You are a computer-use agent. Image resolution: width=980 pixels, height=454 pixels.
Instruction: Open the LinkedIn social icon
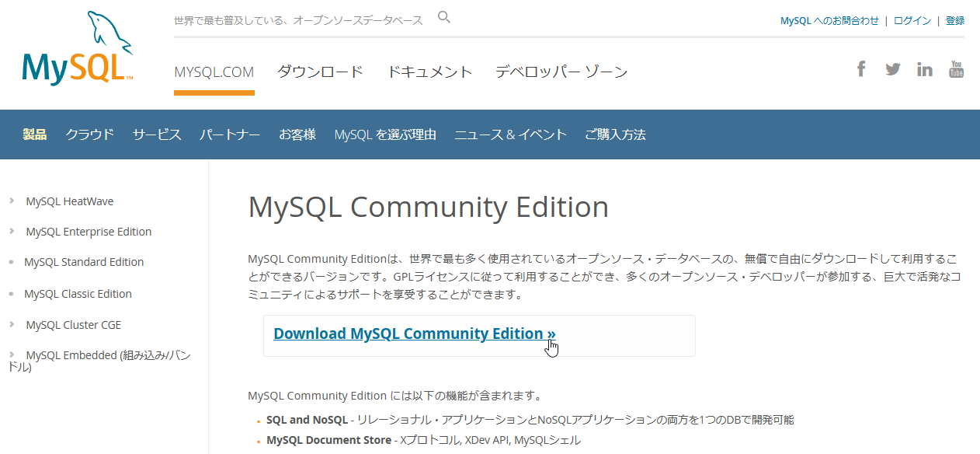[x=924, y=69]
